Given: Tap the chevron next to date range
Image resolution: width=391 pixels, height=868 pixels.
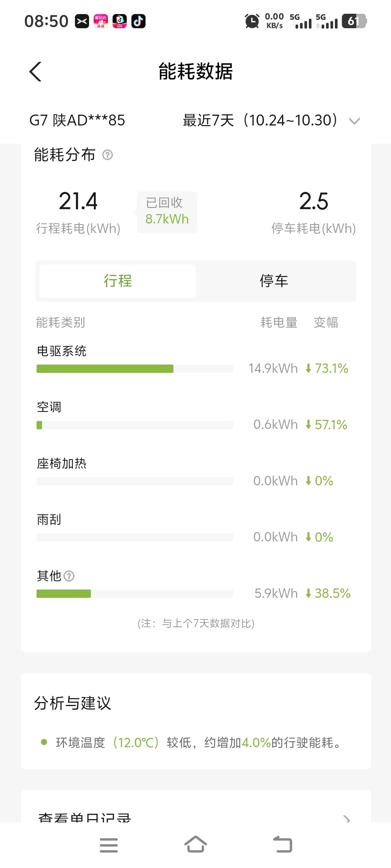Looking at the screenshot, I should tap(354, 121).
